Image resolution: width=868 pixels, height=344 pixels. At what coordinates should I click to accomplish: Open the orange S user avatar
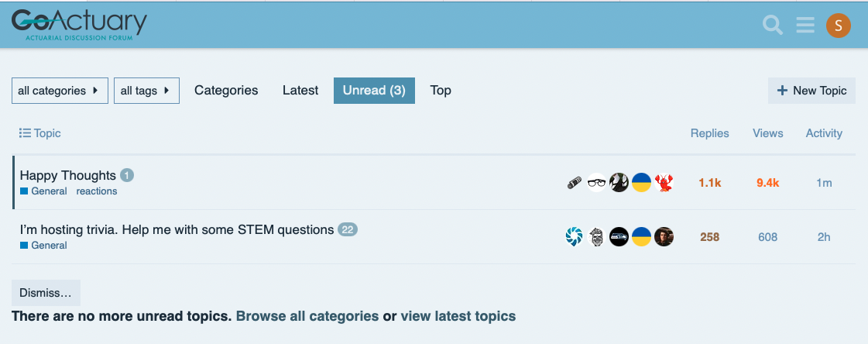coord(838,25)
